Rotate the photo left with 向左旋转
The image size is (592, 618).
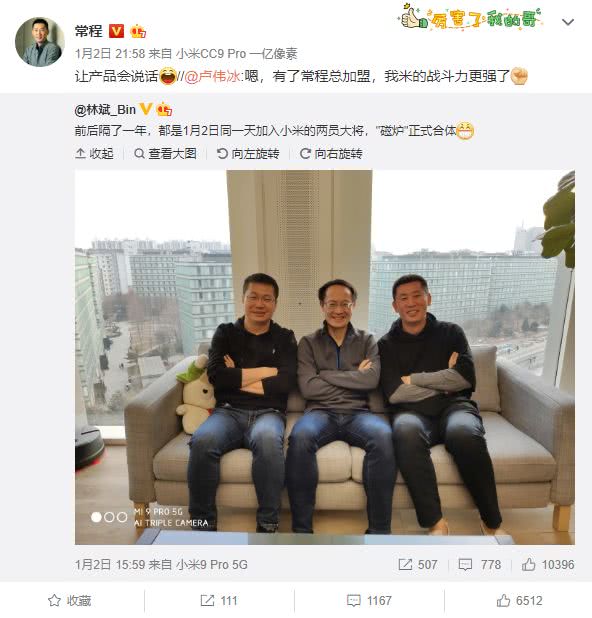click(248, 154)
